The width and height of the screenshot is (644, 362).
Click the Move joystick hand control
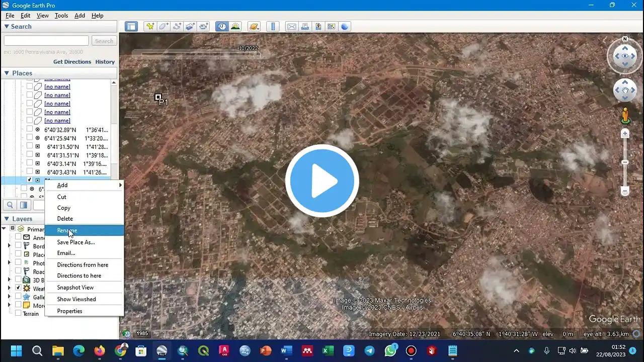(625, 90)
